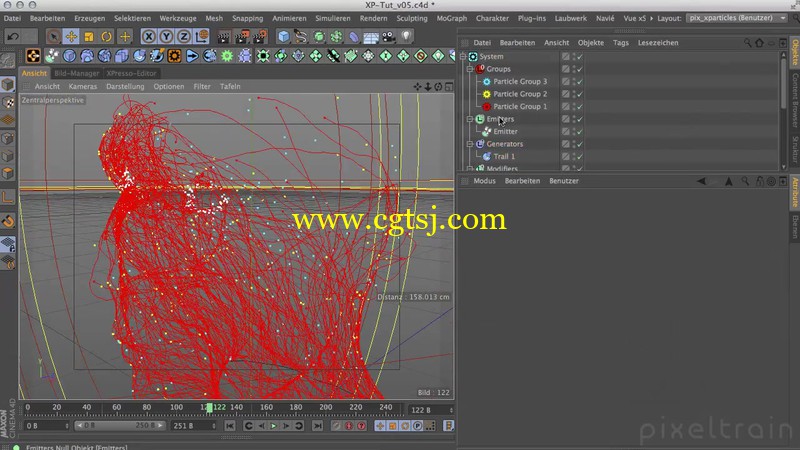
Task: Activate the Rotate tool
Action: [107, 37]
